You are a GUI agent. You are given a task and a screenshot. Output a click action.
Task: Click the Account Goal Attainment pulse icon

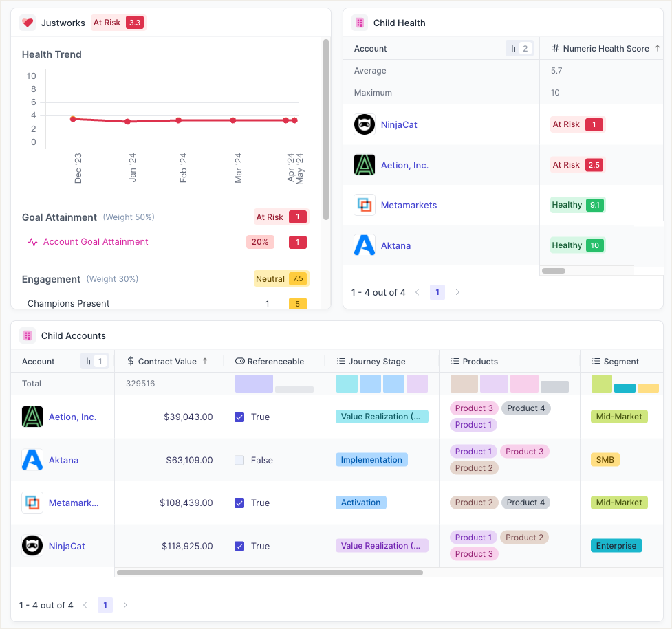(32, 242)
